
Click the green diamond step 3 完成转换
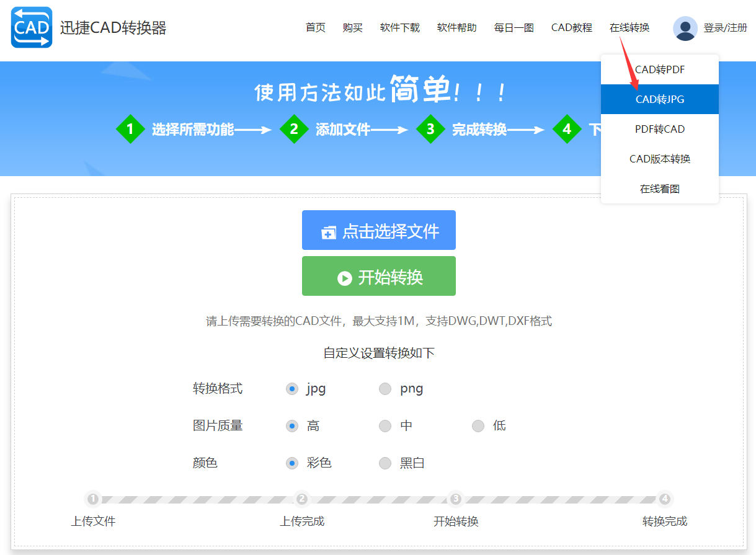tap(430, 129)
